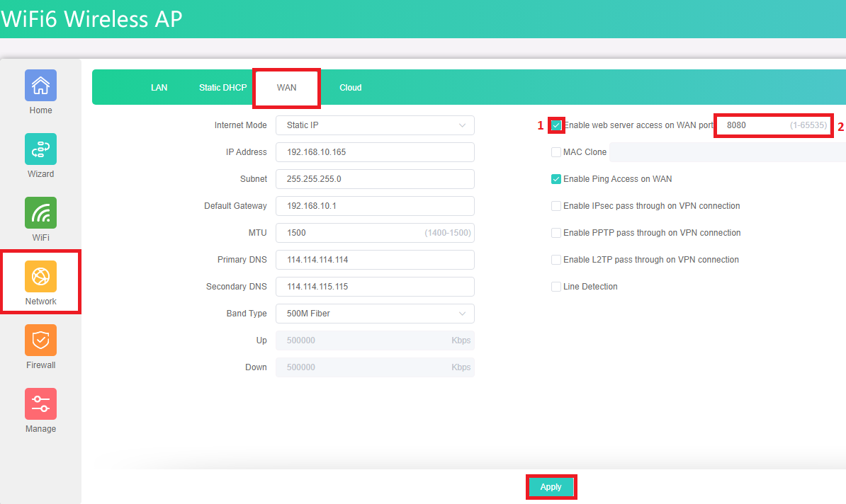The image size is (846, 504).
Task: Open the Firewall shield icon
Action: coord(40,340)
